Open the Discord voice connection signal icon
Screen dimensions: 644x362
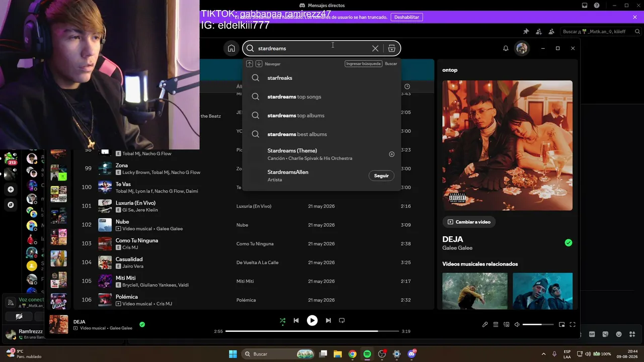pos(10,302)
